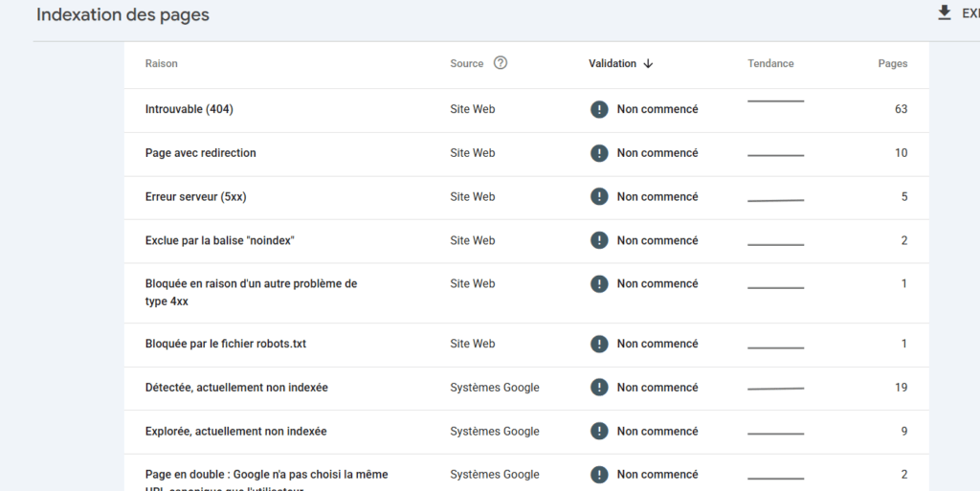
Task: Click status icon for Erreur serveur (5xx) row
Action: (599, 197)
